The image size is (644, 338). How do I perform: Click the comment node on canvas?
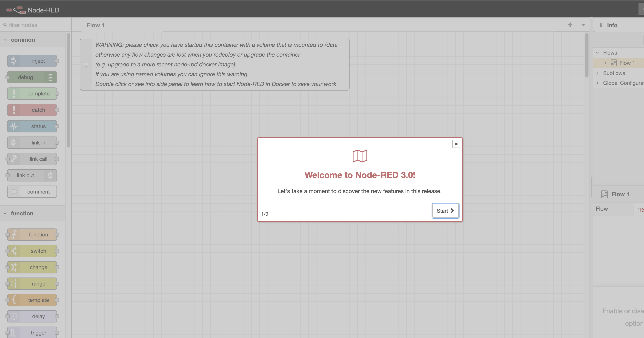pos(214,65)
